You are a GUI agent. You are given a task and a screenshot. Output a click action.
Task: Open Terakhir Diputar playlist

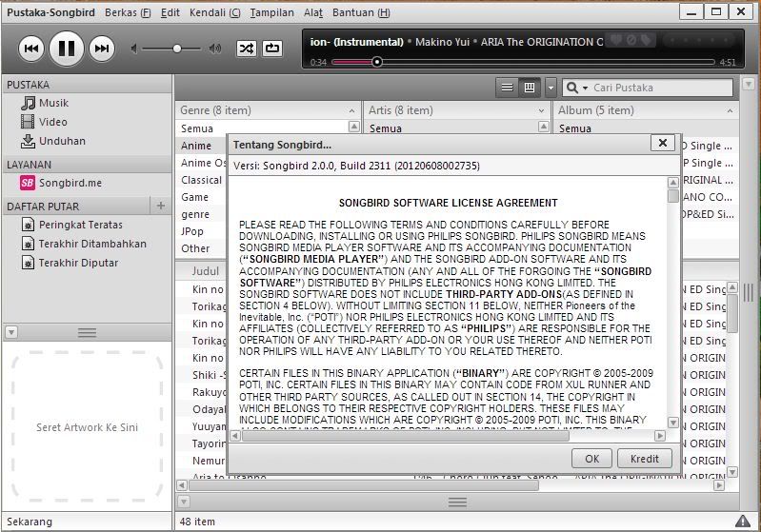[x=70, y=263]
